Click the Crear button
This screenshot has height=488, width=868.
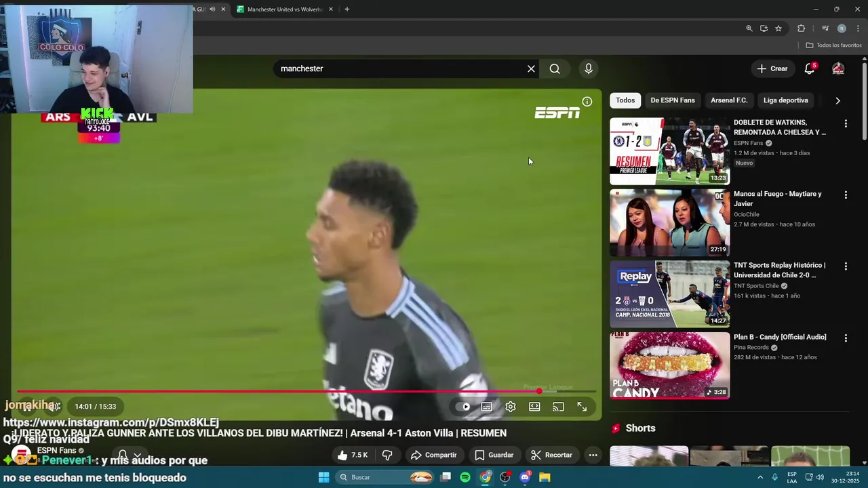pos(772,68)
